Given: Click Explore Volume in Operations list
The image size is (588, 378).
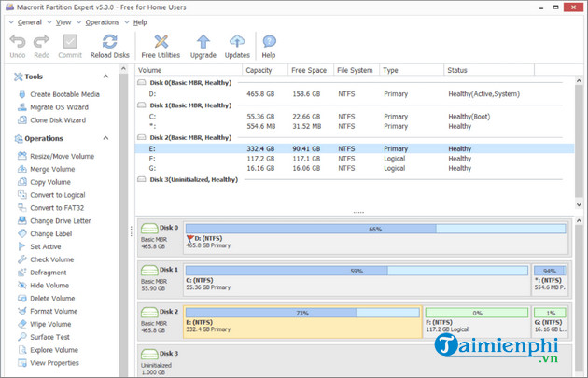Looking at the screenshot, I should click(x=54, y=350).
